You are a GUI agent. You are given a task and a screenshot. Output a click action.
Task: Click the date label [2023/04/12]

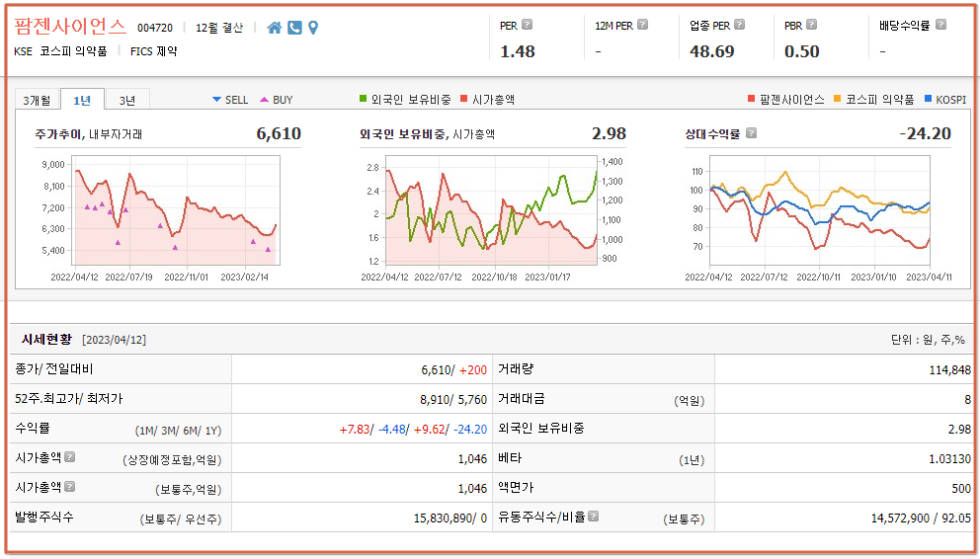114,340
